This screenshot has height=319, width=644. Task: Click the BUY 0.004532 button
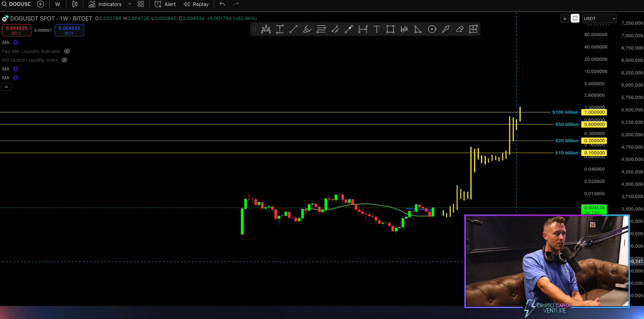69,30
